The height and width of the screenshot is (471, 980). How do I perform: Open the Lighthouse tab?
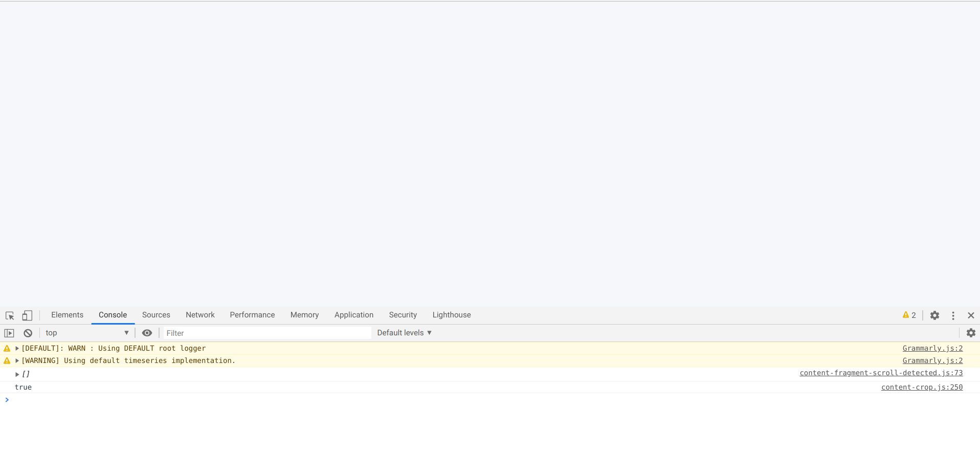[452, 315]
